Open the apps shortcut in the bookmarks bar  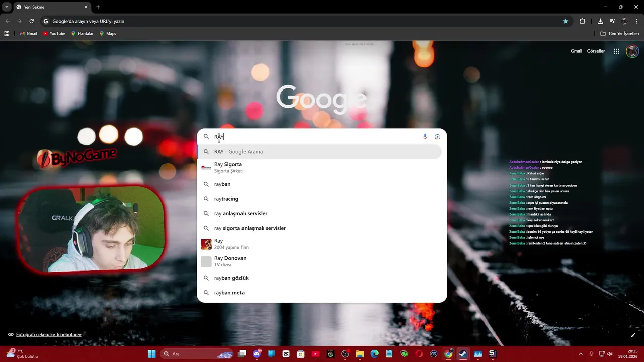7,34
